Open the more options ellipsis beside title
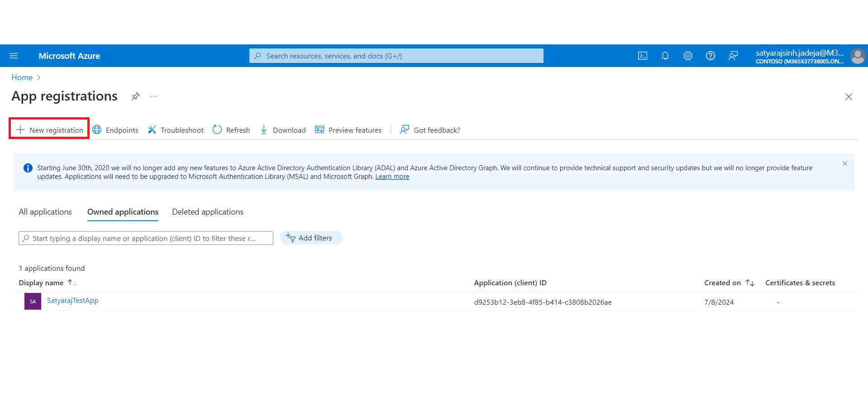Image resolution: width=868 pixels, height=393 pixels. coord(154,96)
